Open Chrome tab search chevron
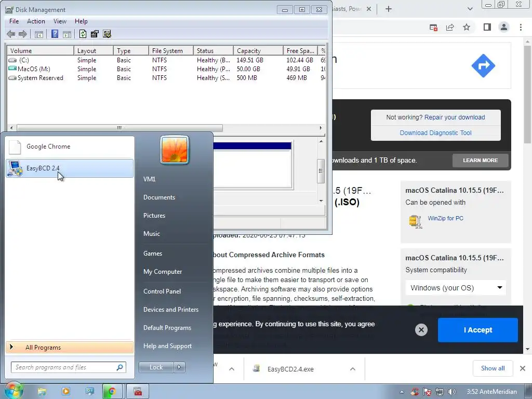This screenshot has height=399, width=532. 470,9
